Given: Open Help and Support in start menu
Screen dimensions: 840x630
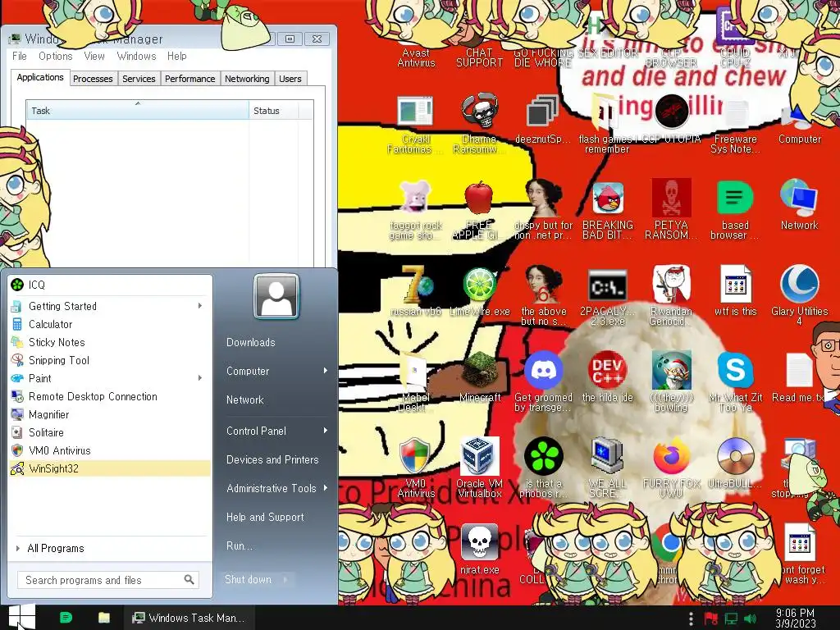Looking at the screenshot, I should 265,517.
